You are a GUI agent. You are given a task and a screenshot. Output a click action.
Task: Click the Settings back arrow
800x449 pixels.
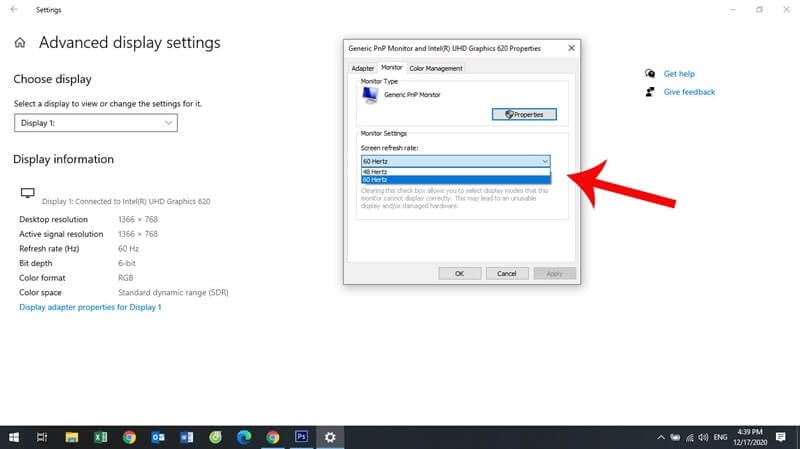pyautogui.click(x=14, y=9)
